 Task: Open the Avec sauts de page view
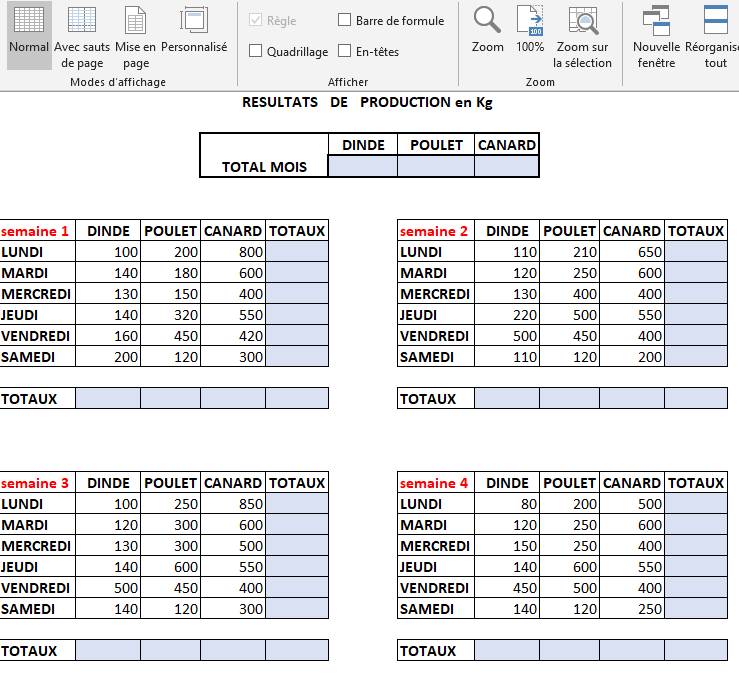point(82,37)
